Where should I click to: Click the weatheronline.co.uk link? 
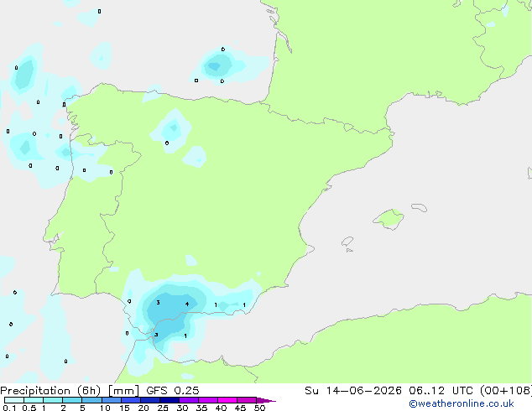pyautogui.click(x=462, y=403)
